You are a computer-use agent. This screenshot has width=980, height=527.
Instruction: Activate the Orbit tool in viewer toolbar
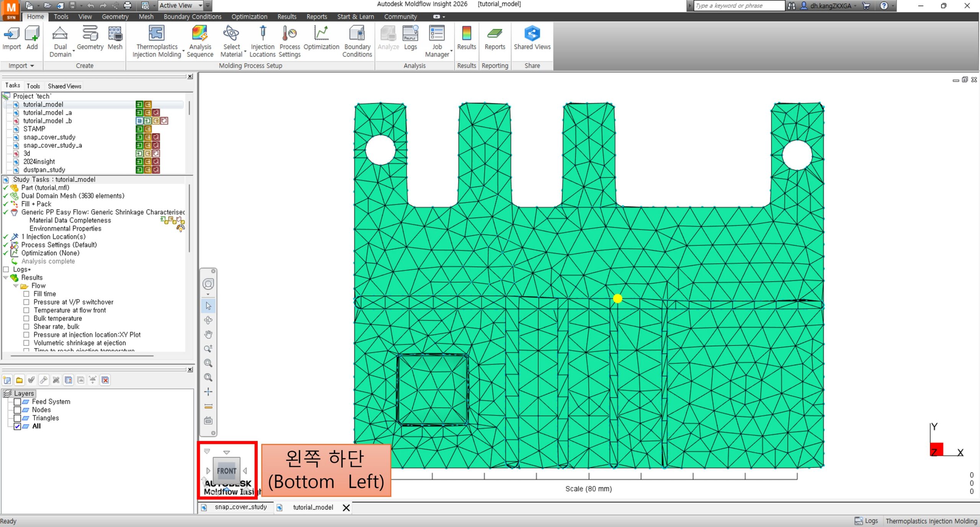tap(208, 320)
